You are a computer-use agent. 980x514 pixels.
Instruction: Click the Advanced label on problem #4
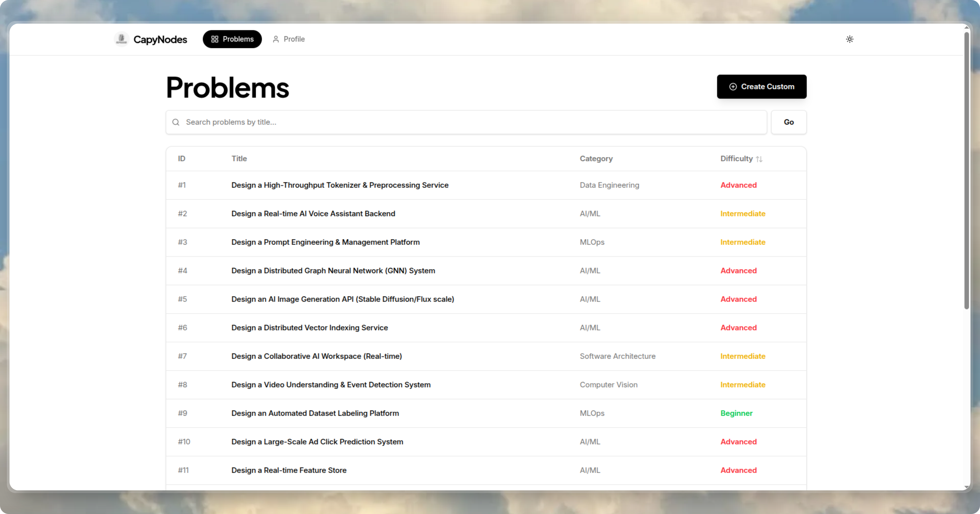tap(738, 270)
